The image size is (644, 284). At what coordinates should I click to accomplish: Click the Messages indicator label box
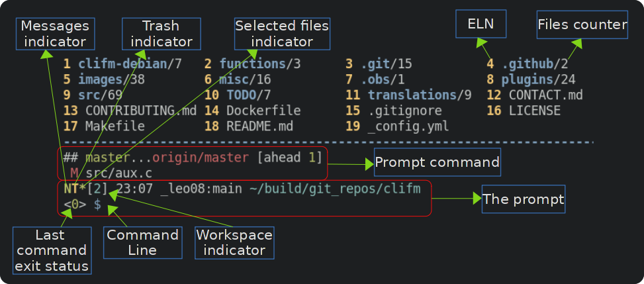click(55, 34)
